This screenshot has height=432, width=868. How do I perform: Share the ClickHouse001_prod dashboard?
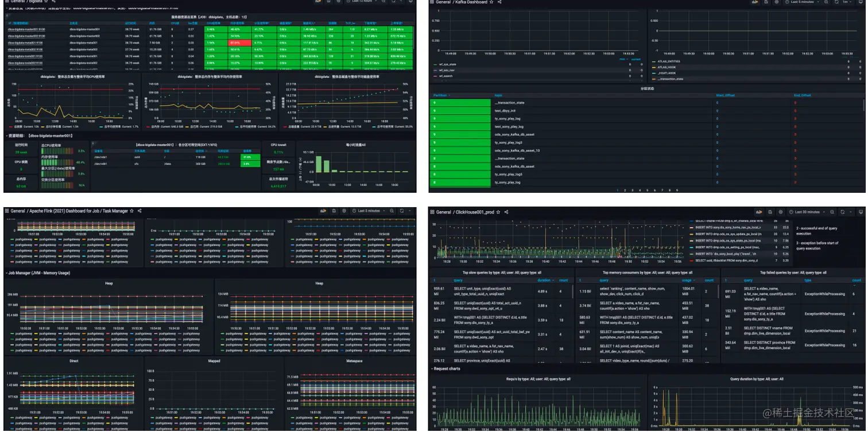[x=507, y=212]
